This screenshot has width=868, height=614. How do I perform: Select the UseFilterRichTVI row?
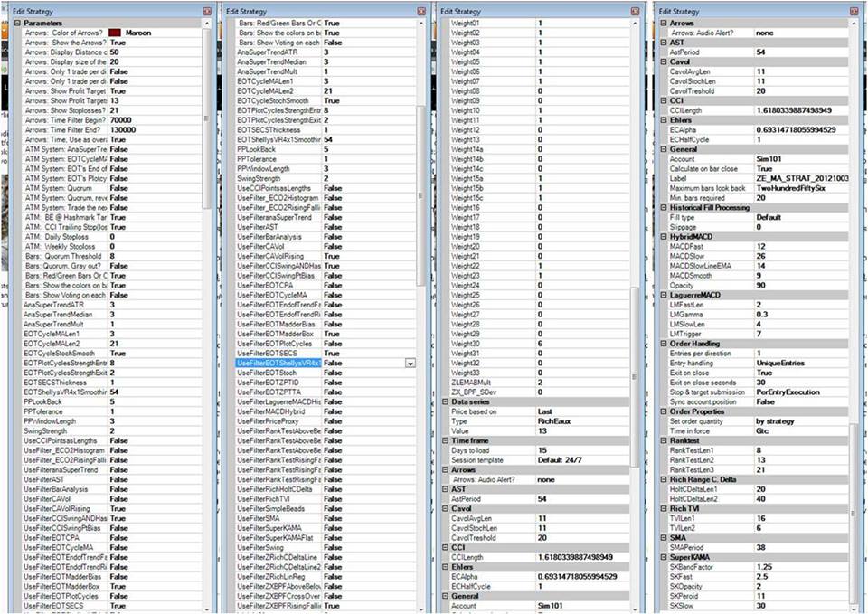pos(325,499)
